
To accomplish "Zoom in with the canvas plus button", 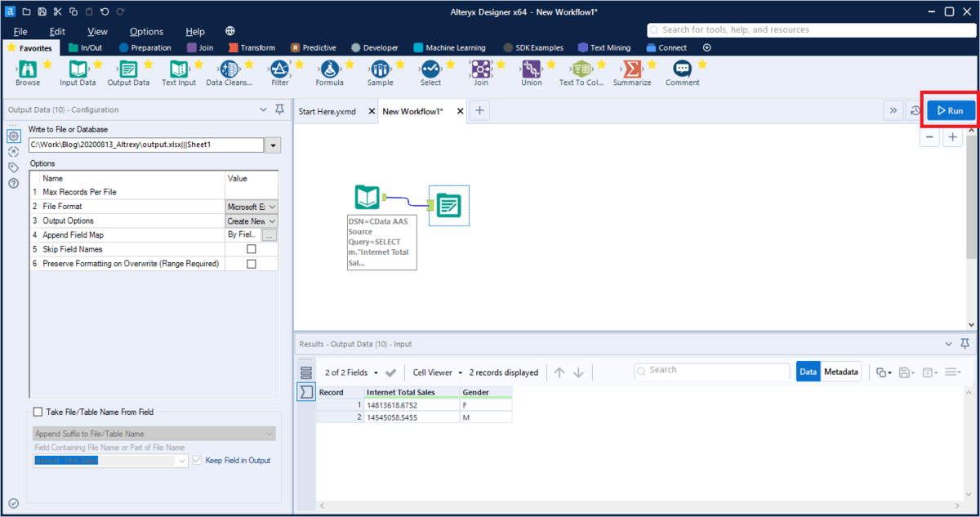I will point(952,137).
